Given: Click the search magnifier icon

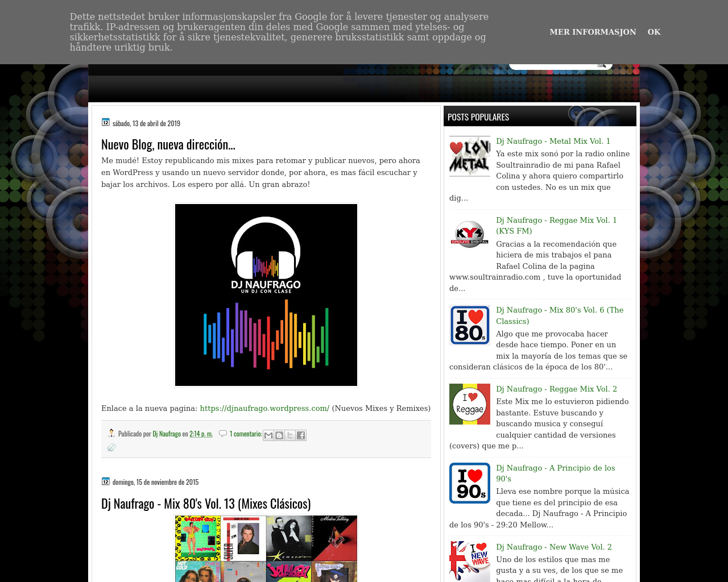Looking at the screenshot, I should (602, 66).
